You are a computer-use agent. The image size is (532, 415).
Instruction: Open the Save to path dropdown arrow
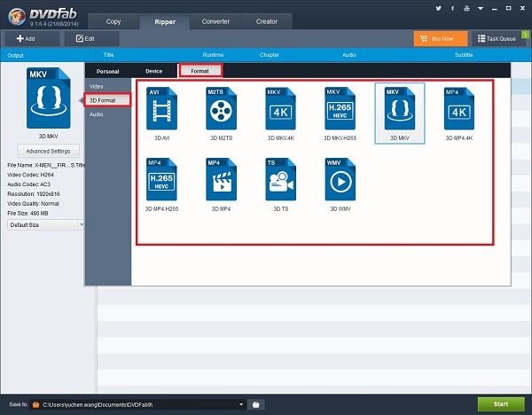click(241, 404)
